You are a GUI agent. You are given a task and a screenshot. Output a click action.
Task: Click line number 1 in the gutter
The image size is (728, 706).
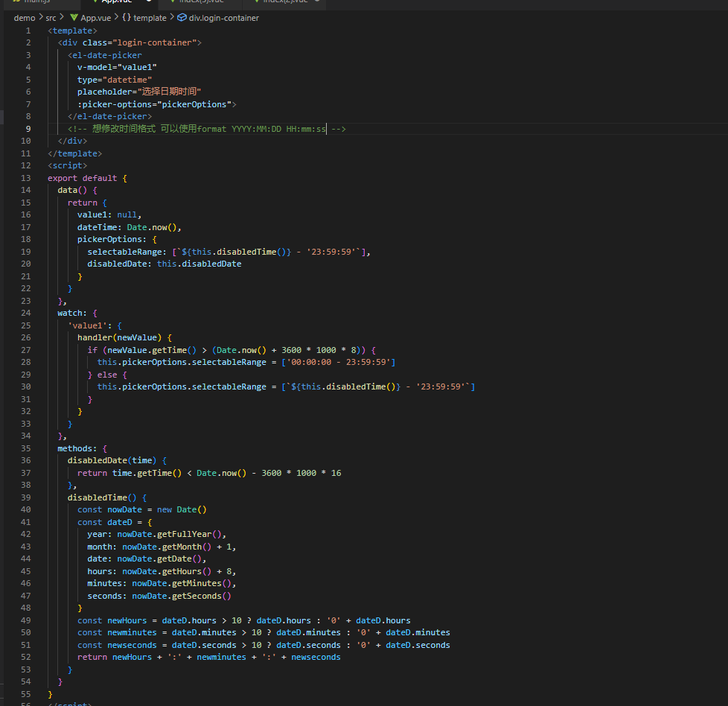[28, 31]
